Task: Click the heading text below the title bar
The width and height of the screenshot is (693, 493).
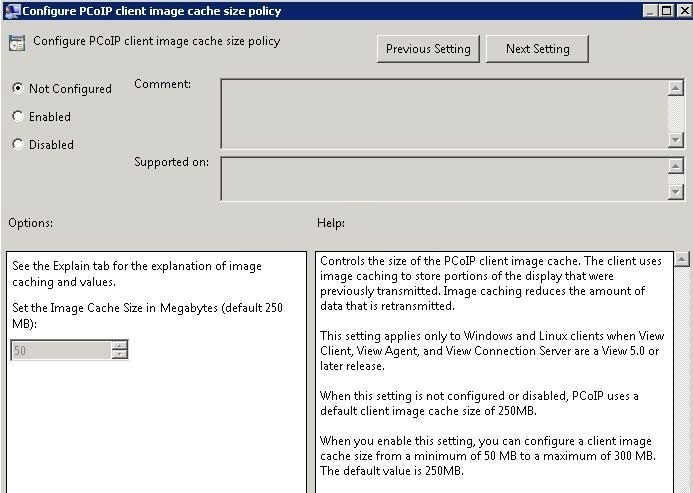Action: click(x=156, y=41)
